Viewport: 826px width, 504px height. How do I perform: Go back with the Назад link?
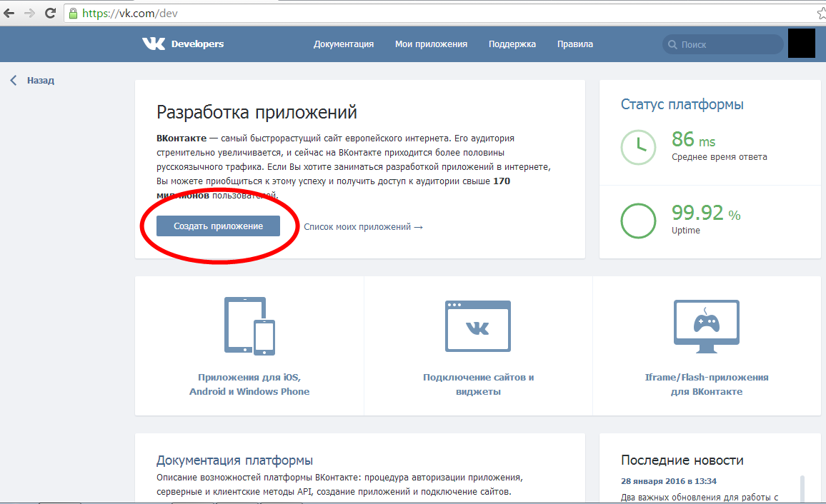pyautogui.click(x=41, y=81)
